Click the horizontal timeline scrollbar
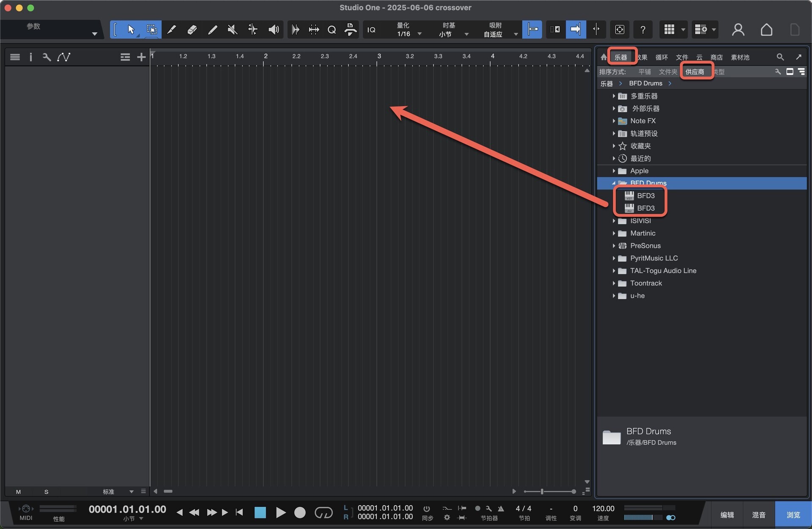This screenshot has width=812, height=529. 168,491
